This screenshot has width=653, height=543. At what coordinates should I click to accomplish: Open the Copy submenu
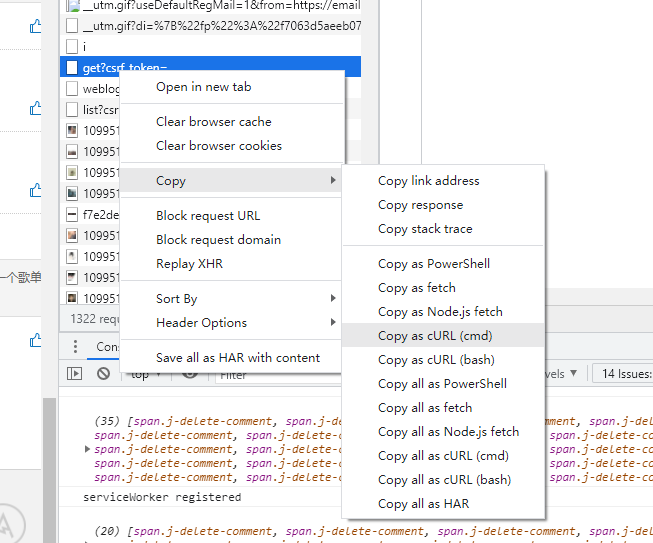(232, 181)
